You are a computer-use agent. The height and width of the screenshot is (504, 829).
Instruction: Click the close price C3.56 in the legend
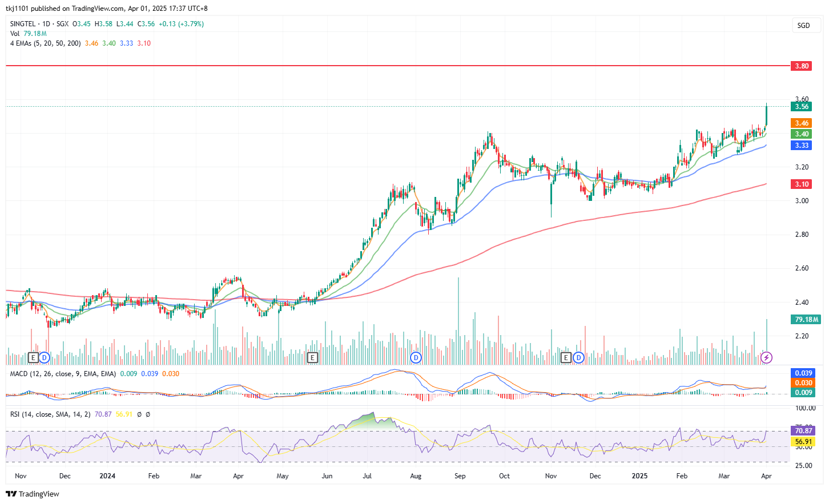pyautogui.click(x=146, y=24)
